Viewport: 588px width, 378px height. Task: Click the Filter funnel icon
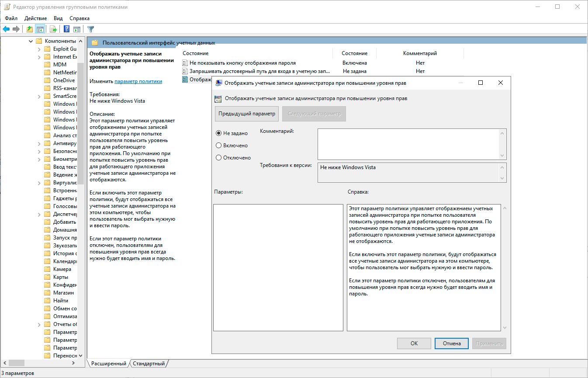[x=90, y=29]
